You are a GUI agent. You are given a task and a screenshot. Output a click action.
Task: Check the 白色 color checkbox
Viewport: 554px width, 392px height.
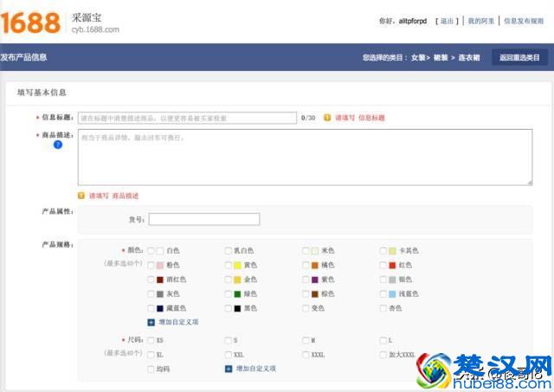tap(151, 251)
